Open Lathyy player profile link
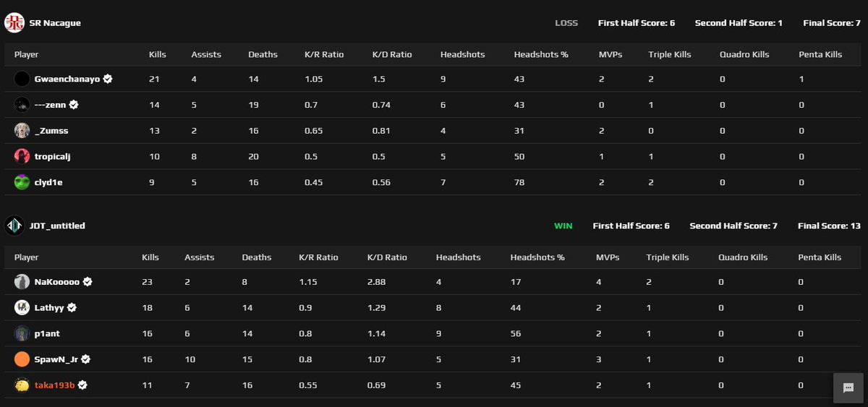The height and width of the screenshot is (407, 868). click(x=49, y=308)
